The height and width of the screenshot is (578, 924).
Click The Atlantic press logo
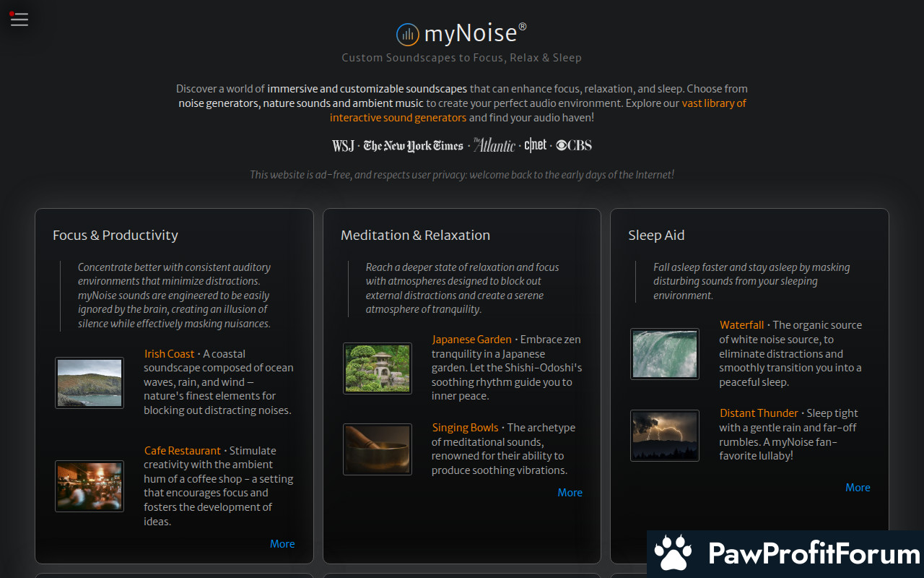click(494, 145)
